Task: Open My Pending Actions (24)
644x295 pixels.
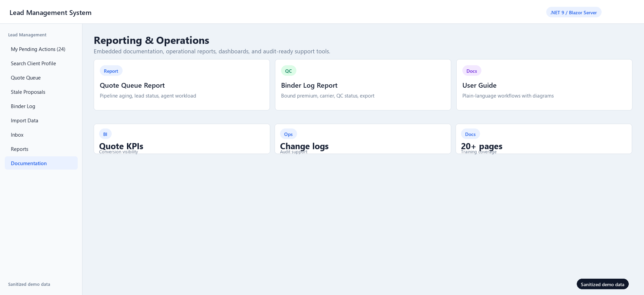Action: (x=41, y=49)
